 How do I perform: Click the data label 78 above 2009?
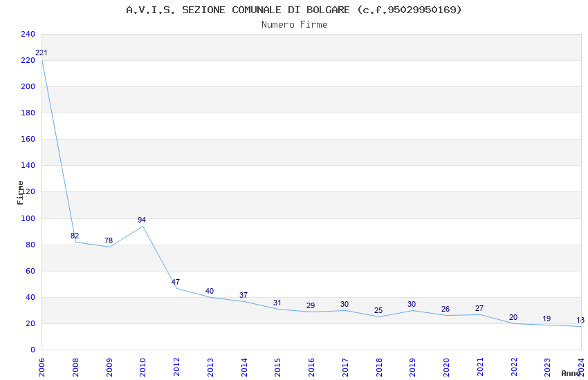click(109, 240)
